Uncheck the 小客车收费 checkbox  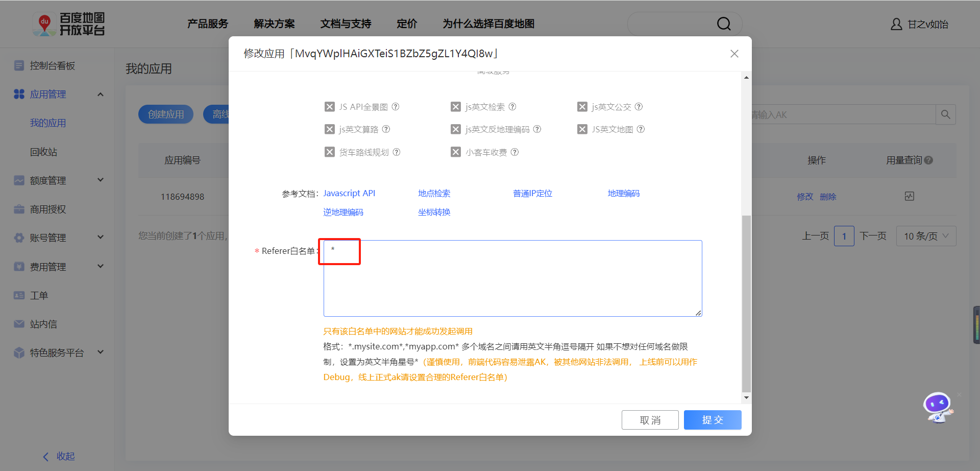tap(456, 152)
